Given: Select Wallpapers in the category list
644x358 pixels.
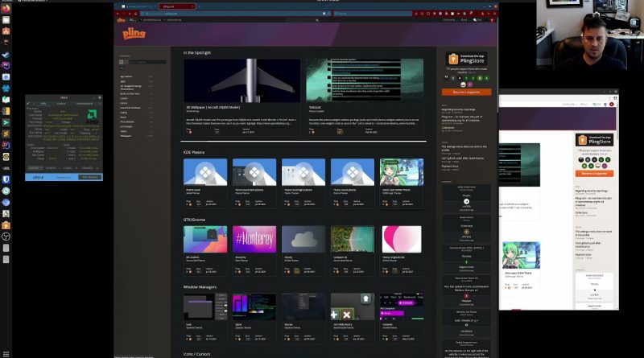Looking at the screenshot, I should pyautogui.click(x=126, y=136).
